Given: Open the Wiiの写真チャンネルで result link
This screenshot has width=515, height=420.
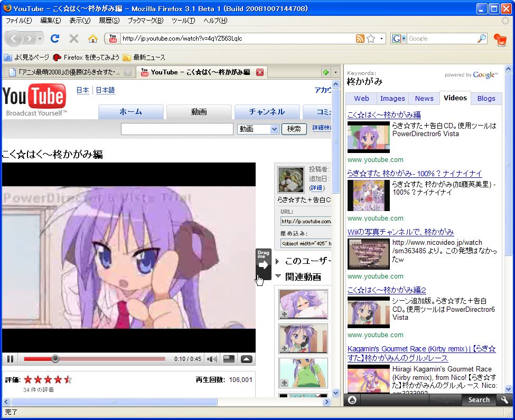Looking at the screenshot, I should [401, 232].
